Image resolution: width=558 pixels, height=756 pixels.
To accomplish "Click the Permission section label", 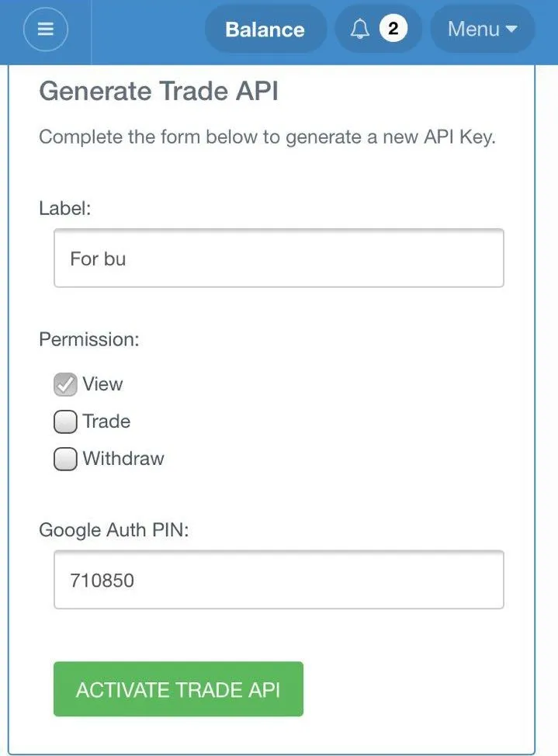I will [x=89, y=339].
